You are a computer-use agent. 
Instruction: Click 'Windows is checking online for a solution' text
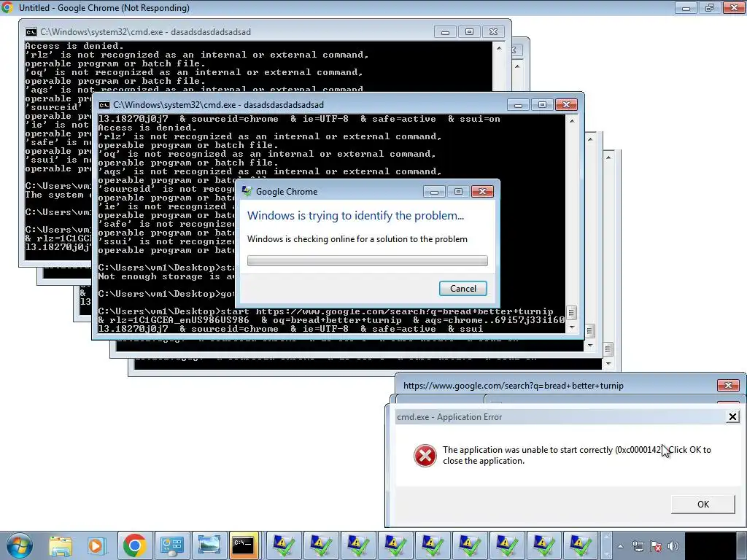[357, 239]
